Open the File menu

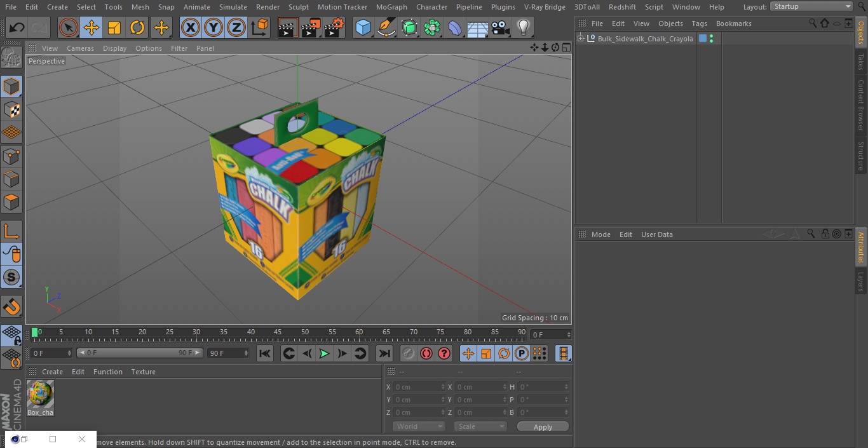[11, 7]
